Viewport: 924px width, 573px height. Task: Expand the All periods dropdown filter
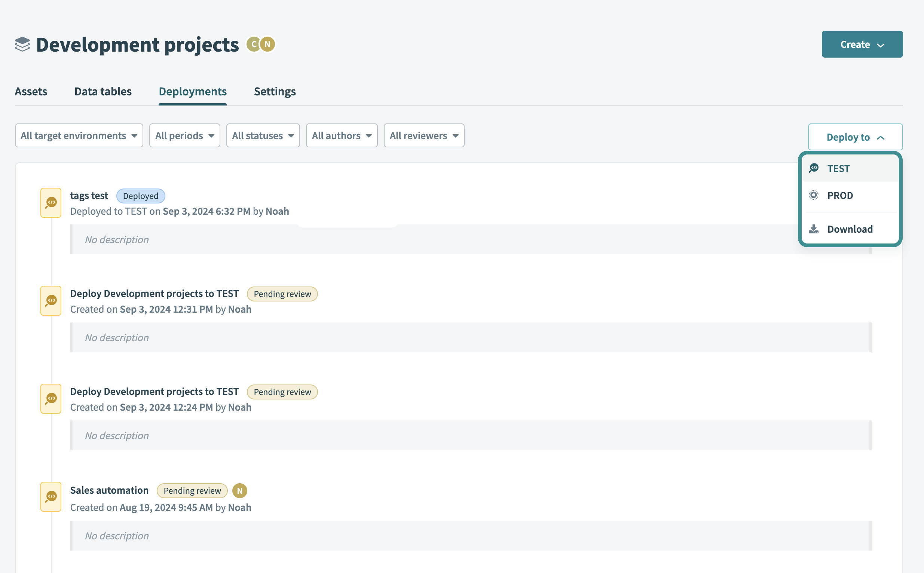click(x=184, y=135)
